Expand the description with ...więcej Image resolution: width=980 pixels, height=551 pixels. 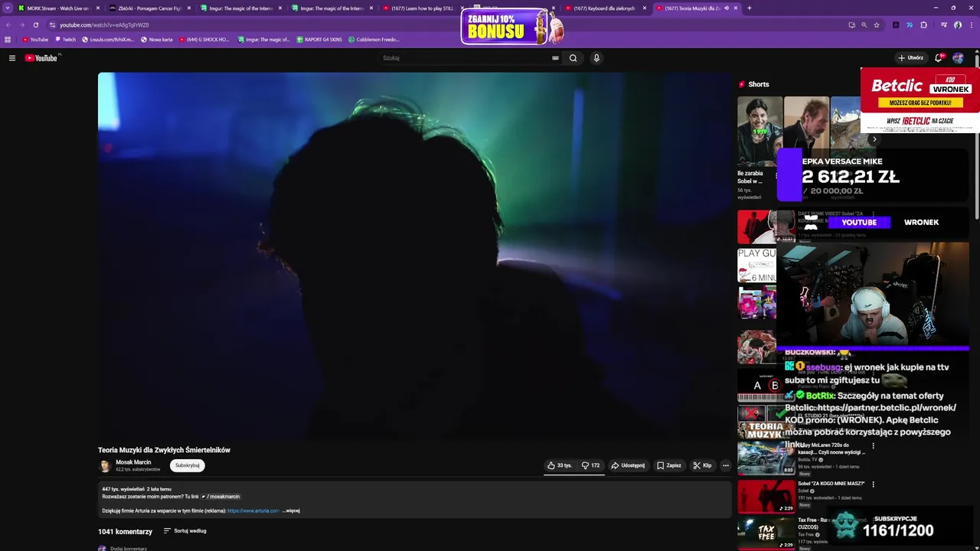pos(292,510)
